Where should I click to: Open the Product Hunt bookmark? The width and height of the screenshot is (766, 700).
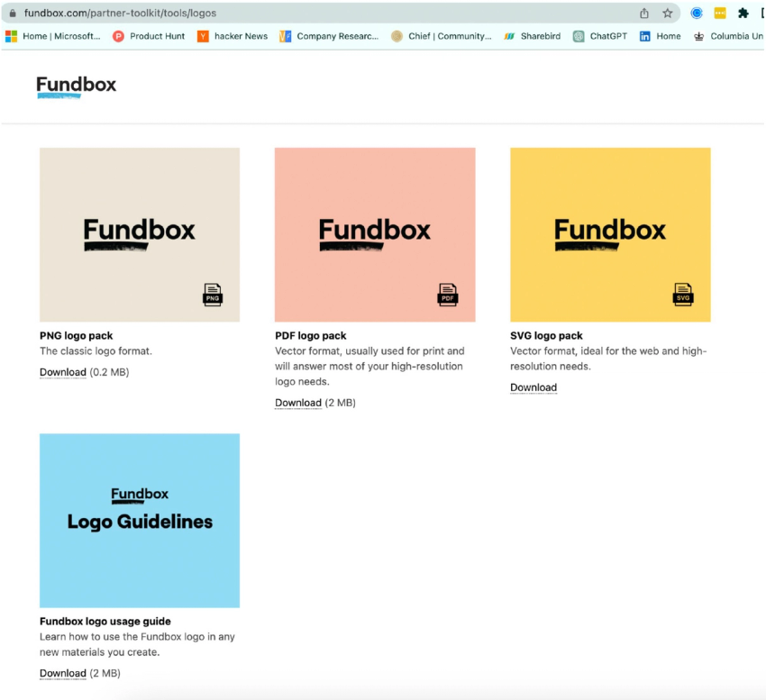(x=148, y=36)
